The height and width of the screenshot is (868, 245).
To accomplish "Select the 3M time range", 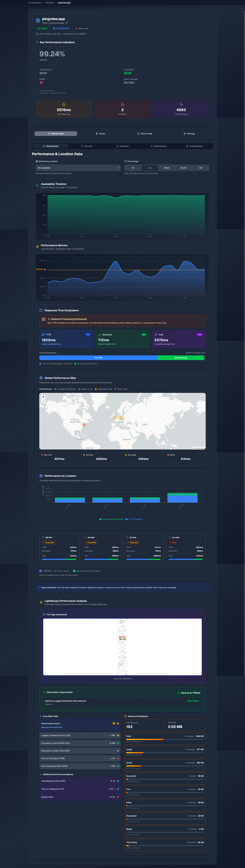I will (201, 168).
